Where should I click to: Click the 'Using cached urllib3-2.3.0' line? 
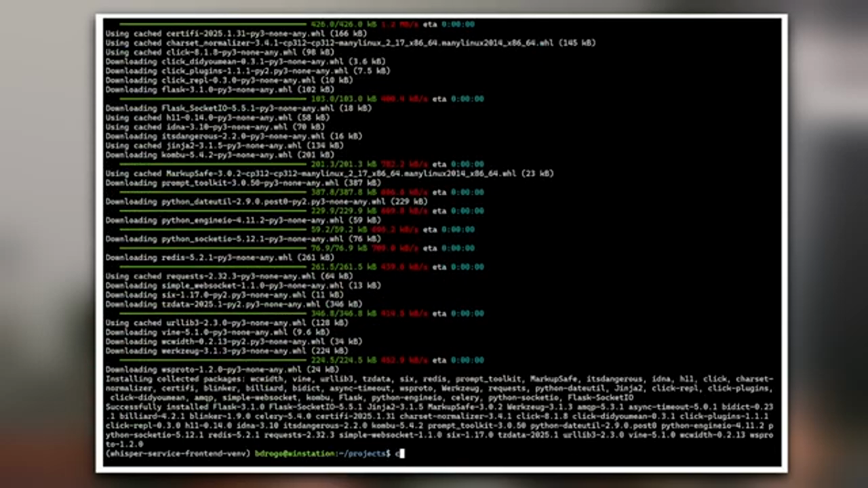[x=226, y=323]
